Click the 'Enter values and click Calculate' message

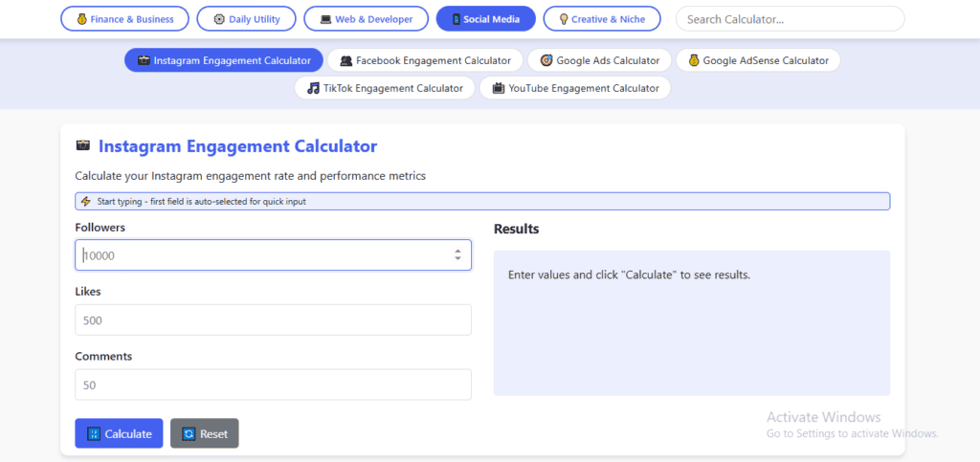coord(629,275)
